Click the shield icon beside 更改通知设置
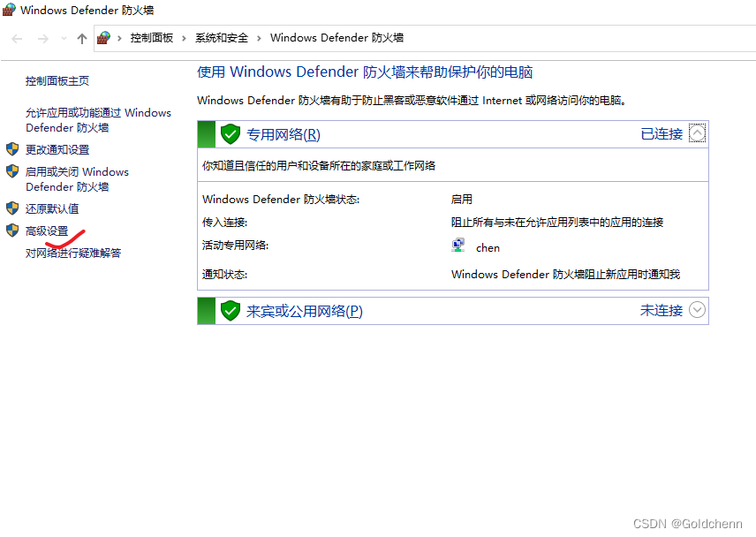The height and width of the screenshot is (537, 756). pos(14,149)
